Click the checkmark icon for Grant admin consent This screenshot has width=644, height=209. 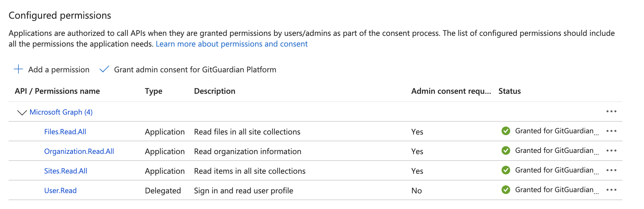point(104,69)
